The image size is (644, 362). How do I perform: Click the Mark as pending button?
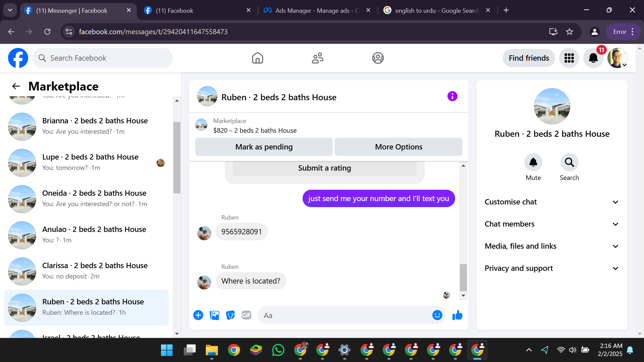(x=264, y=147)
